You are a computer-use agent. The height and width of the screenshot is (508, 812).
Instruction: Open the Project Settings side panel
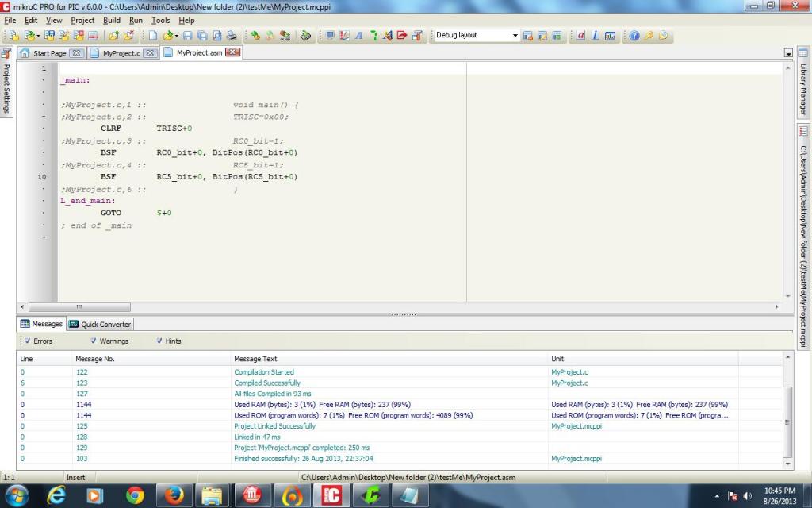pos(6,83)
